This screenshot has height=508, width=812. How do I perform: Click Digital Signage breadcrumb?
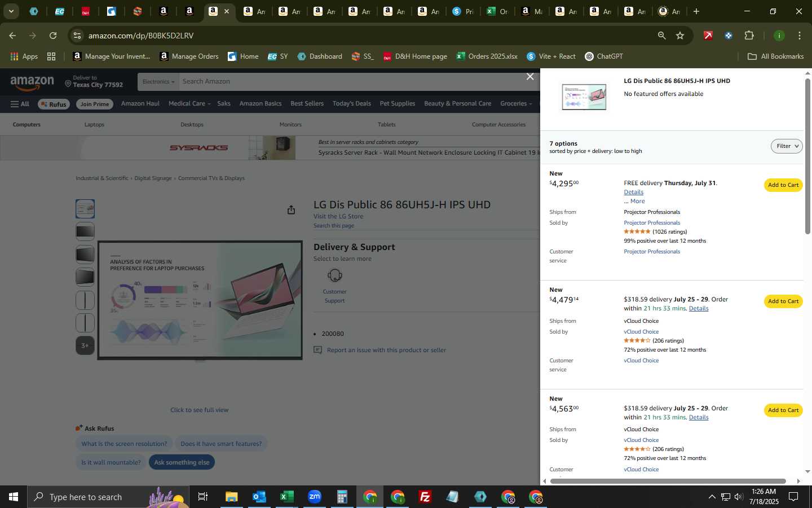pyautogui.click(x=153, y=178)
